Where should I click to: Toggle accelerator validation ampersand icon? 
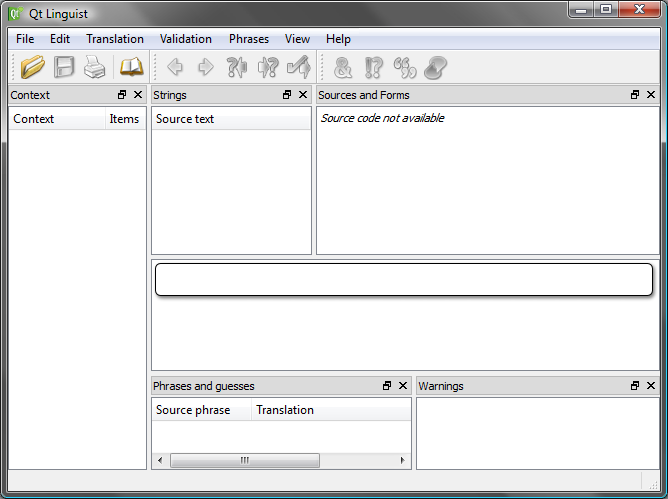(343, 68)
